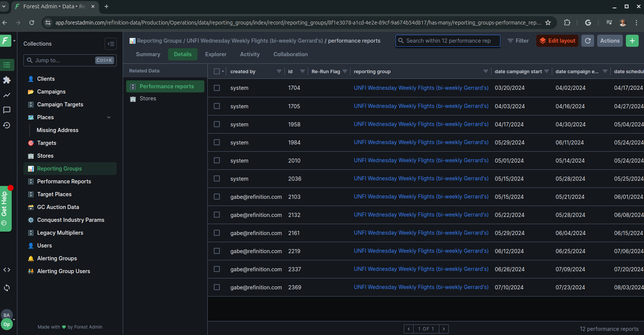Viewport: 644px width, 335px height.
Task: Check the row with id 2036
Action: click(x=217, y=178)
